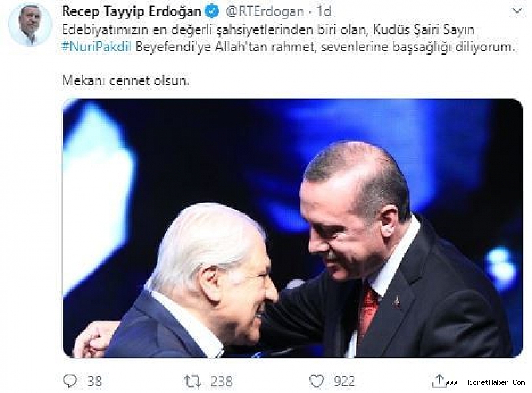Open the attached embrace photo
This screenshot has width=532, height=393.
pos(293,228)
